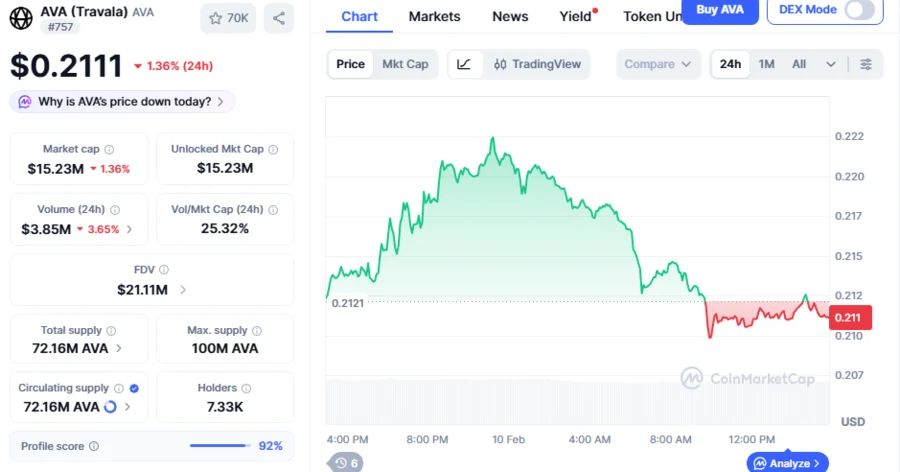Image resolution: width=900 pixels, height=472 pixels.
Task: Click the Buy AVA button
Action: [719, 10]
